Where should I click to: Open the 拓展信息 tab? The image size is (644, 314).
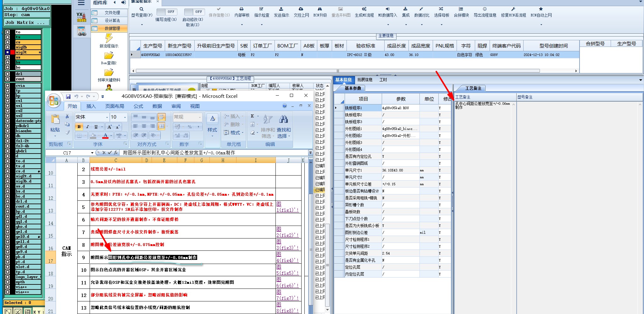click(365, 80)
